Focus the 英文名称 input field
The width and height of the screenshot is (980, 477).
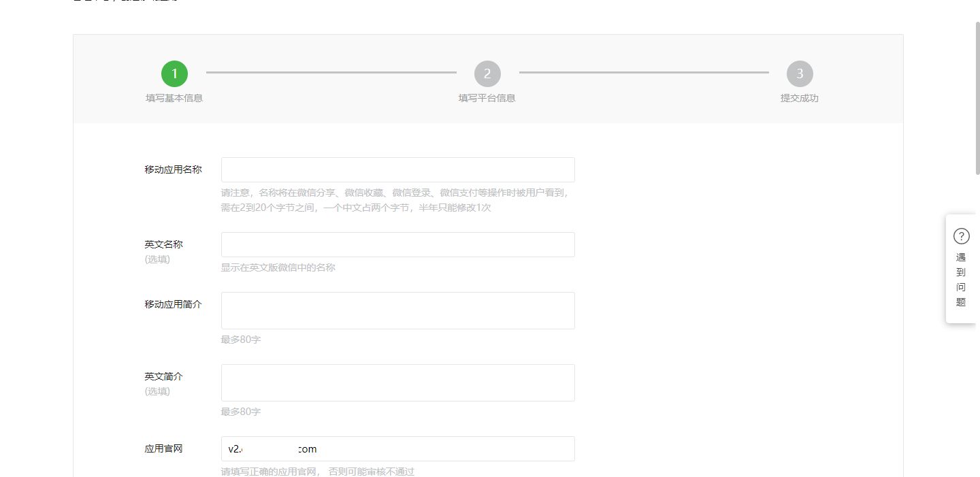pyautogui.click(x=397, y=244)
